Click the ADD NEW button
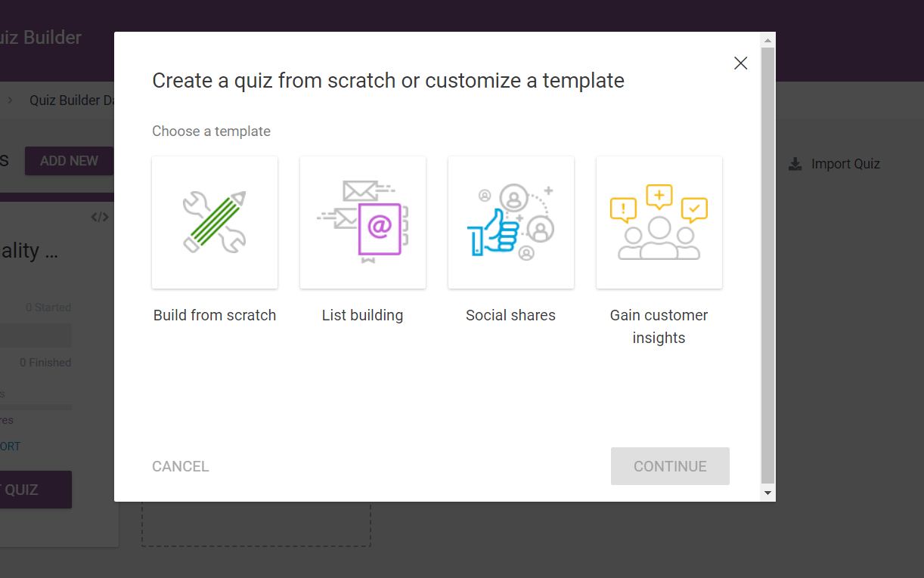Screen dimensions: 924x578 point(69,161)
